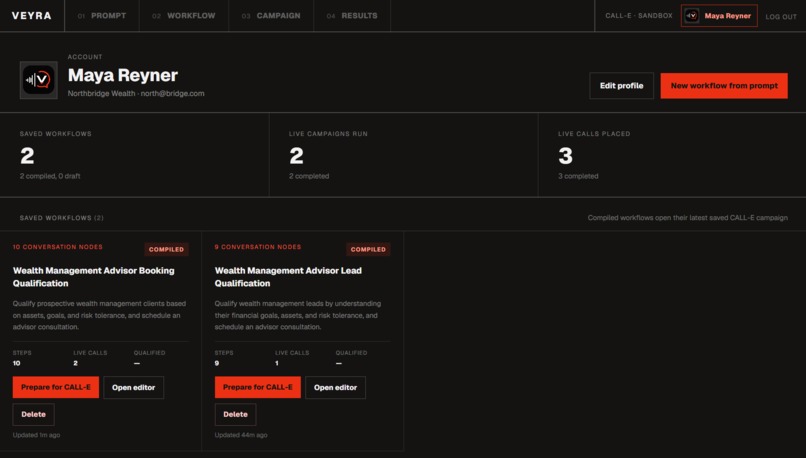This screenshot has height=458, width=806.
Task: Click the 'Updated 44m ago' timestamp
Action: pyautogui.click(x=241, y=435)
